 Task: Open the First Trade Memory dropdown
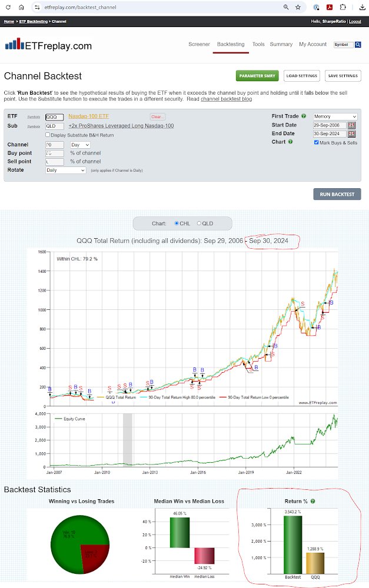pos(335,116)
